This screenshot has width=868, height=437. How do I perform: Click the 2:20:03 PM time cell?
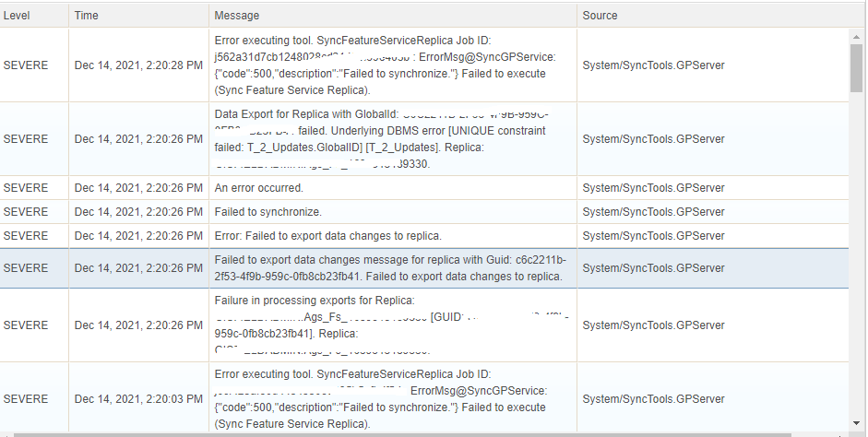point(138,399)
